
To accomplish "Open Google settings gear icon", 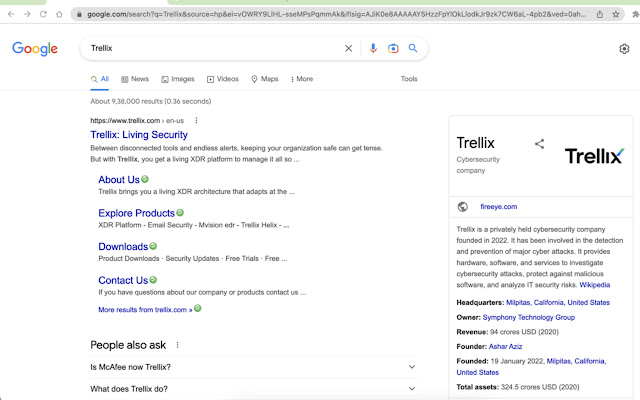I will click(x=624, y=49).
